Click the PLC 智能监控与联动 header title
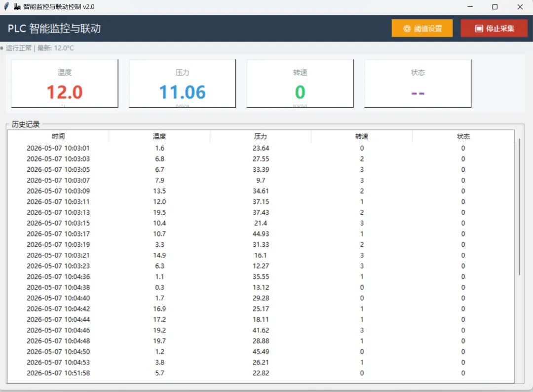Image resolution: width=533 pixels, height=392 pixels. (54, 29)
